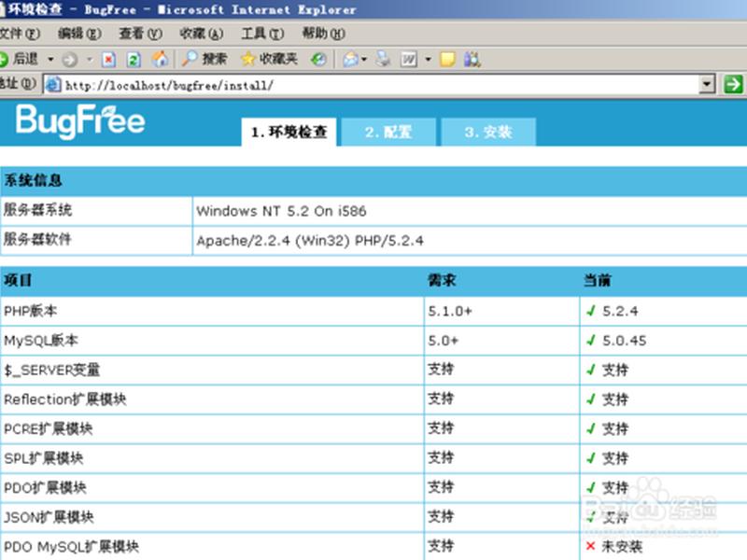This screenshot has width=747, height=560.
Task: Select the Windows NT 5.2 On i586 value
Action: click(281, 211)
